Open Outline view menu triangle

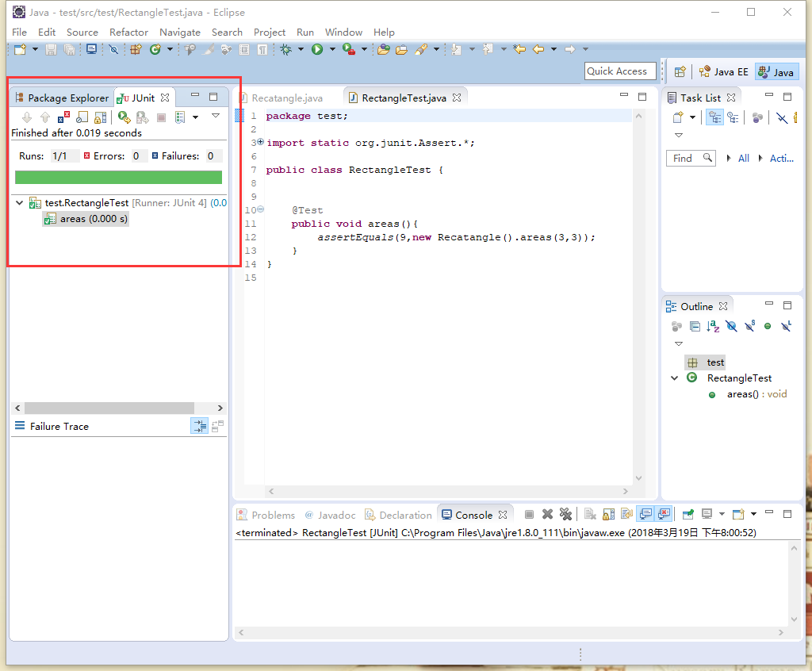pyautogui.click(x=679, y=343)
